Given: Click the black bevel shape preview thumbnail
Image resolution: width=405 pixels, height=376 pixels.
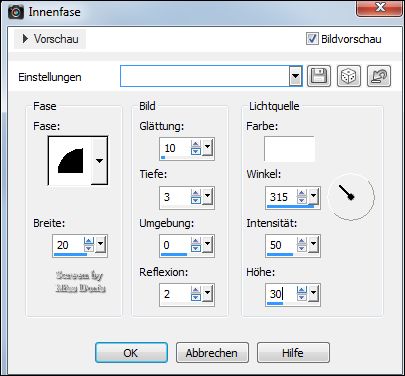Looking at the screenshot, I should point(70,161).
